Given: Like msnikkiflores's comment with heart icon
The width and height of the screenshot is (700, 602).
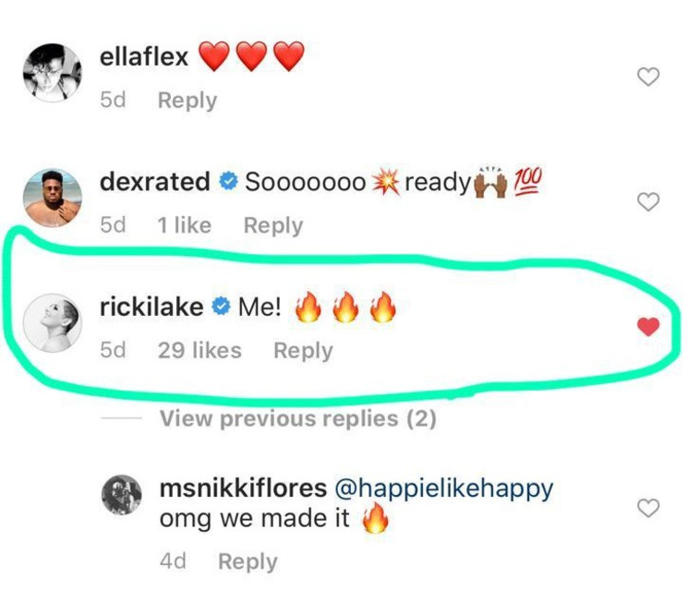Looking at the screenshot, I should point(649,508).
